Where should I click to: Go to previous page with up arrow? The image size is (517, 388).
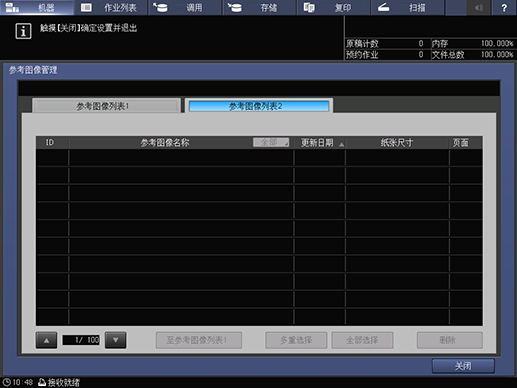coord(46,340)
